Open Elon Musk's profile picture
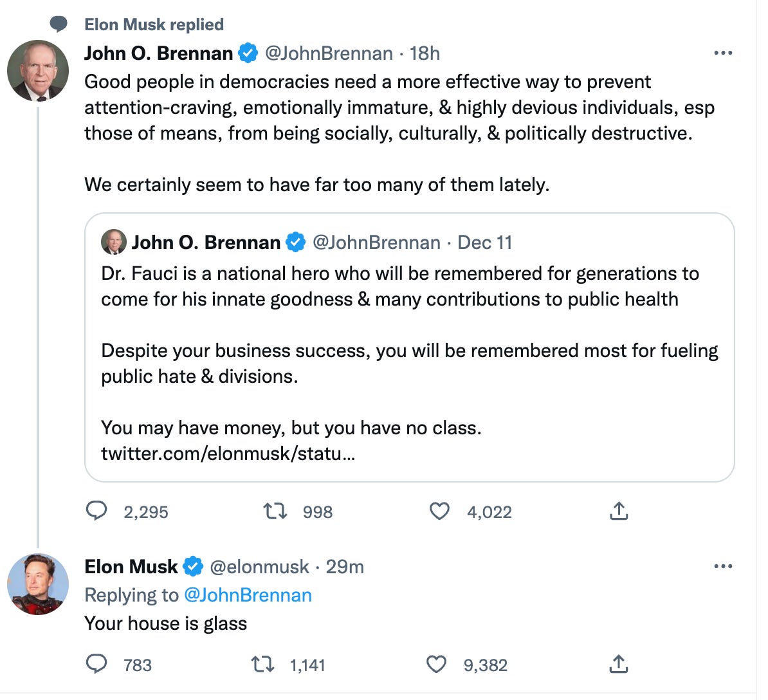The height and width of the screenshot is (700, 768). click(x=37, y=584)
